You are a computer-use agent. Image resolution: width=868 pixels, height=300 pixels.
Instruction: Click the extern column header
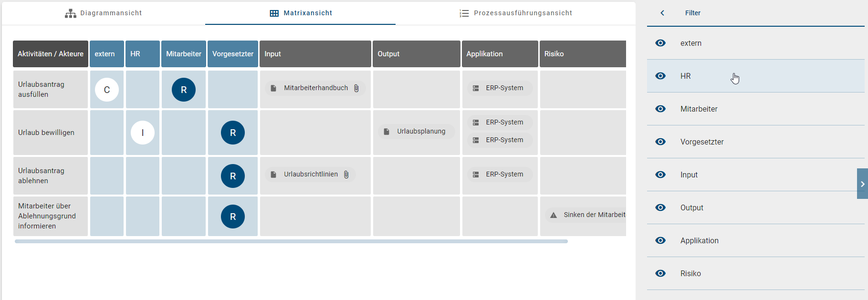point(107,54)
